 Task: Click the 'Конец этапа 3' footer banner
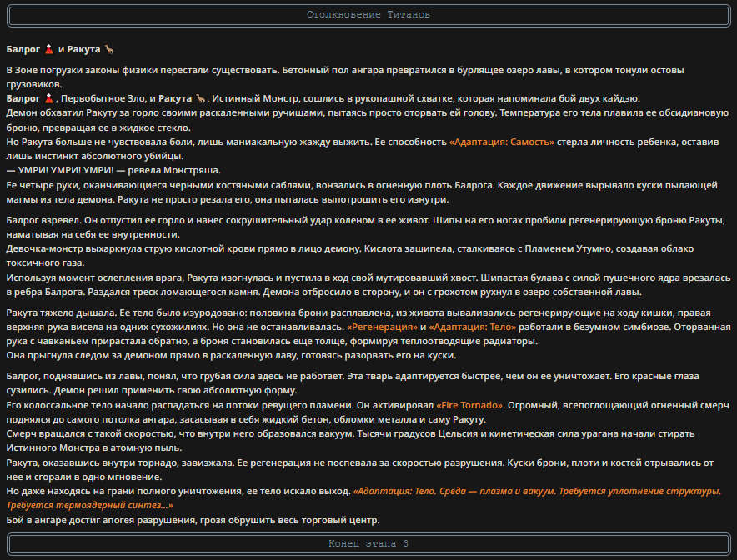368,544
